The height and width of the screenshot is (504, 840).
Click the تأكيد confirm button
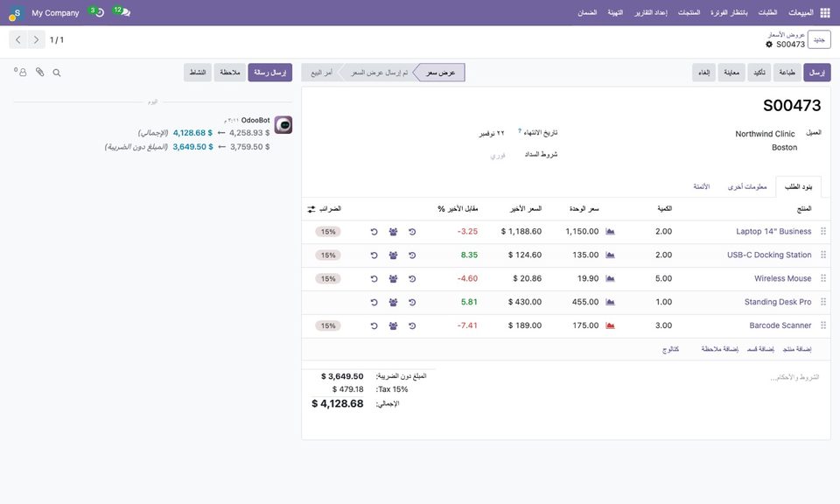pyautogui.click(x=759, y=73)
